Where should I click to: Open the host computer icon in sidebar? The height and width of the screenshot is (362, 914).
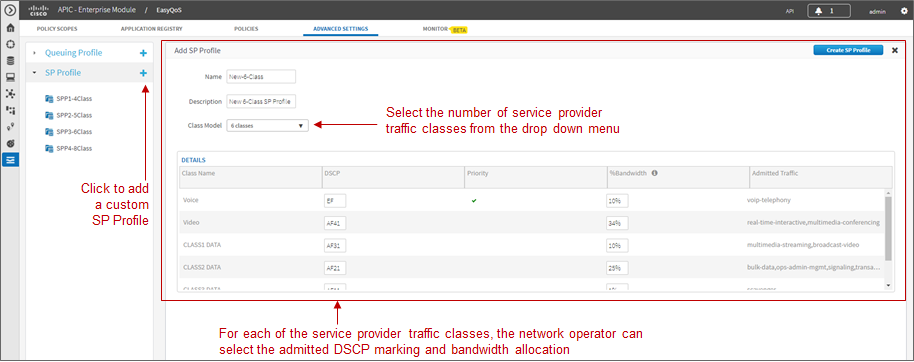(10, 77)
